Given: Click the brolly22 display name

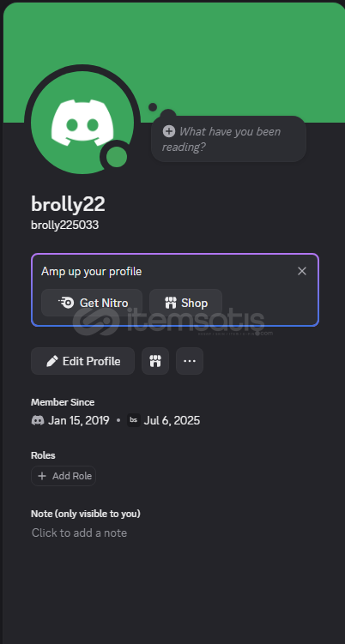Looking at the screenshot, I should [x=69, y=204].
